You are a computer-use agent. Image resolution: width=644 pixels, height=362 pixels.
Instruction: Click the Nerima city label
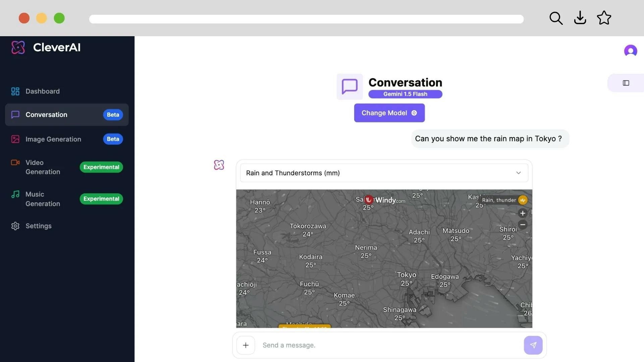click(366, 248)
